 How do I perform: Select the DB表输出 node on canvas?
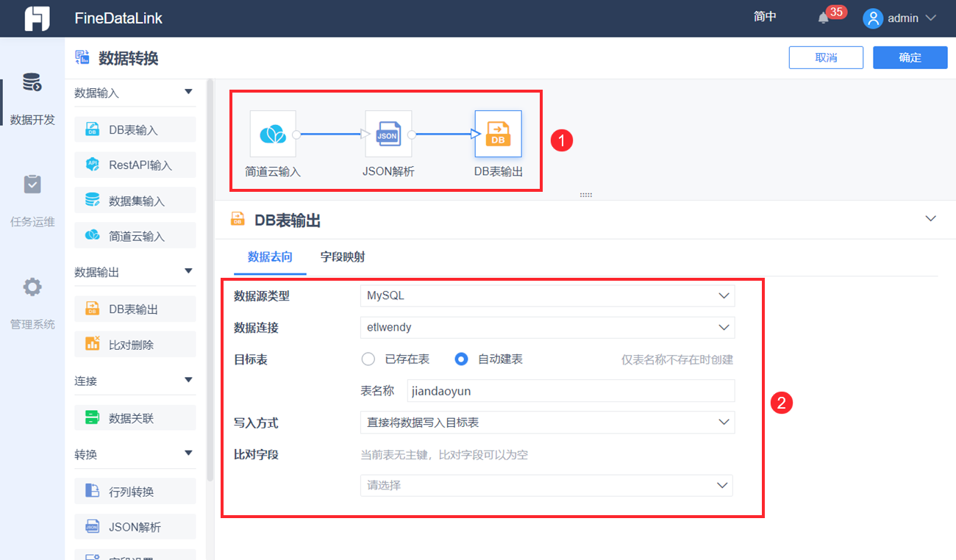498,134
